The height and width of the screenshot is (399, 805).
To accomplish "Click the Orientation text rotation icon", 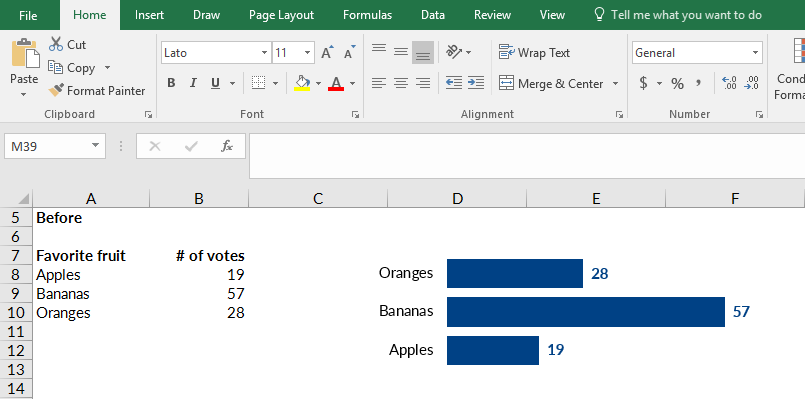I will click(454, 52).
